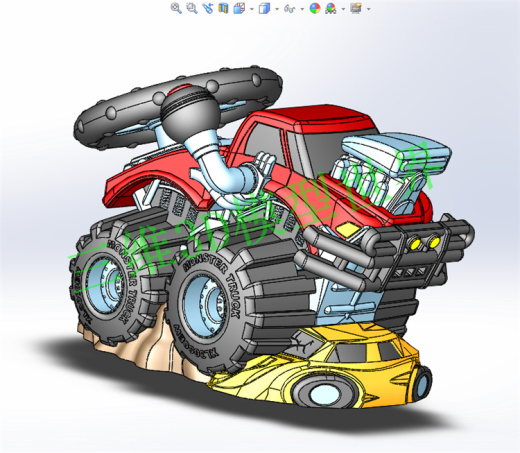Expand the Hide/Show Items dropdown arrow
Image resolution: width=520 pixels, height=453 pixels.
[302, 9]
